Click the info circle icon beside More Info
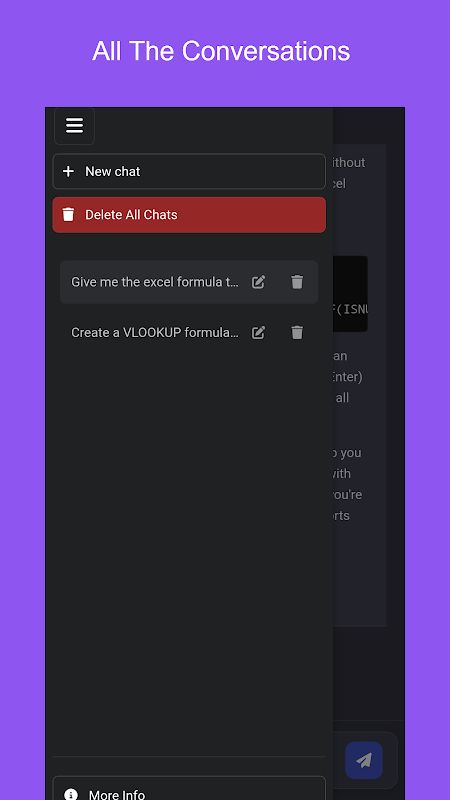The width and height of the screenshot is (450, 800). [71, 794]
